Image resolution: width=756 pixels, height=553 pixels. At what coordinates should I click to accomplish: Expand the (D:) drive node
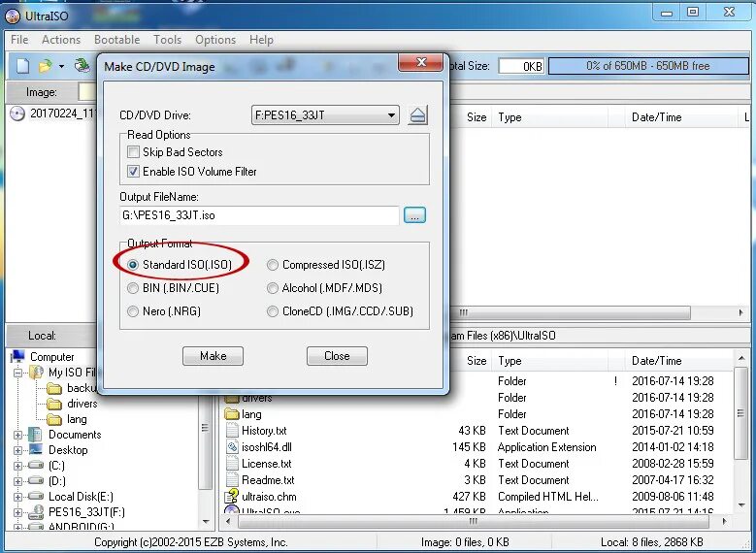coord(17,481)
